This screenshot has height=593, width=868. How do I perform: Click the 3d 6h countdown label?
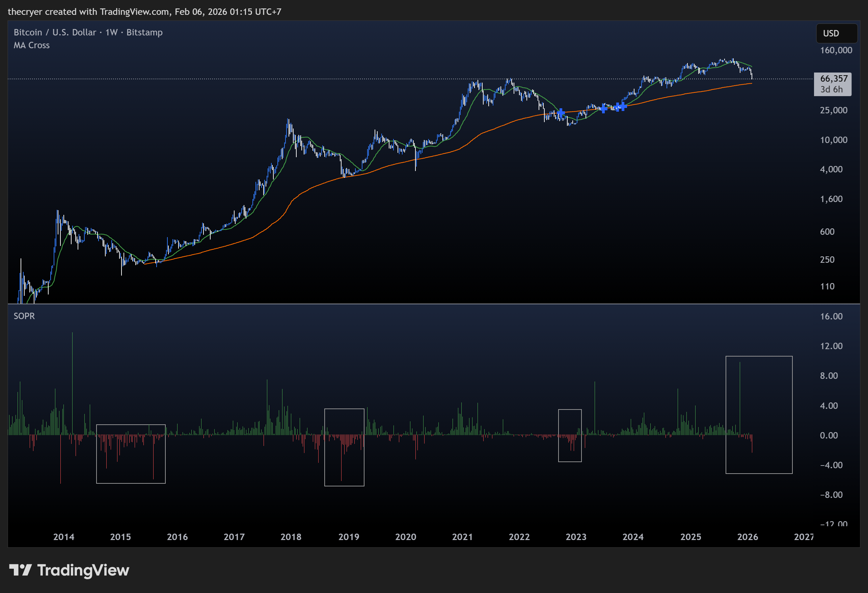(832, 89)
